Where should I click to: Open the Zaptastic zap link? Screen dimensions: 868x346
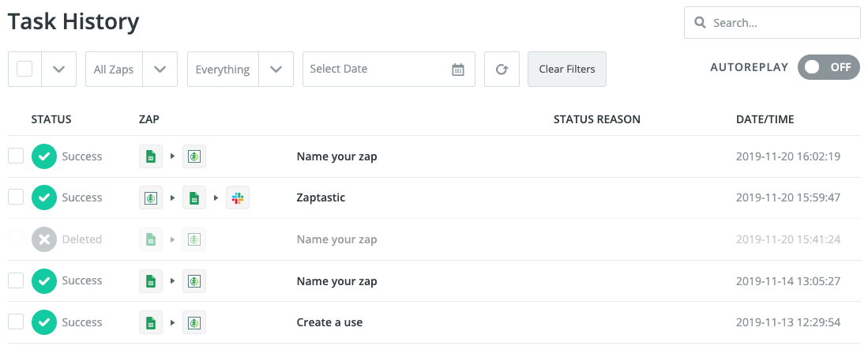(321, 197)
